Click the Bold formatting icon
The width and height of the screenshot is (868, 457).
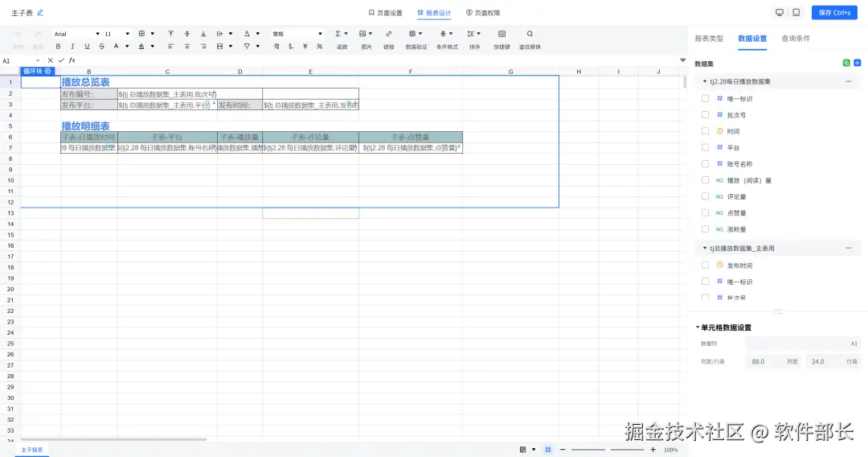(58, 47)
